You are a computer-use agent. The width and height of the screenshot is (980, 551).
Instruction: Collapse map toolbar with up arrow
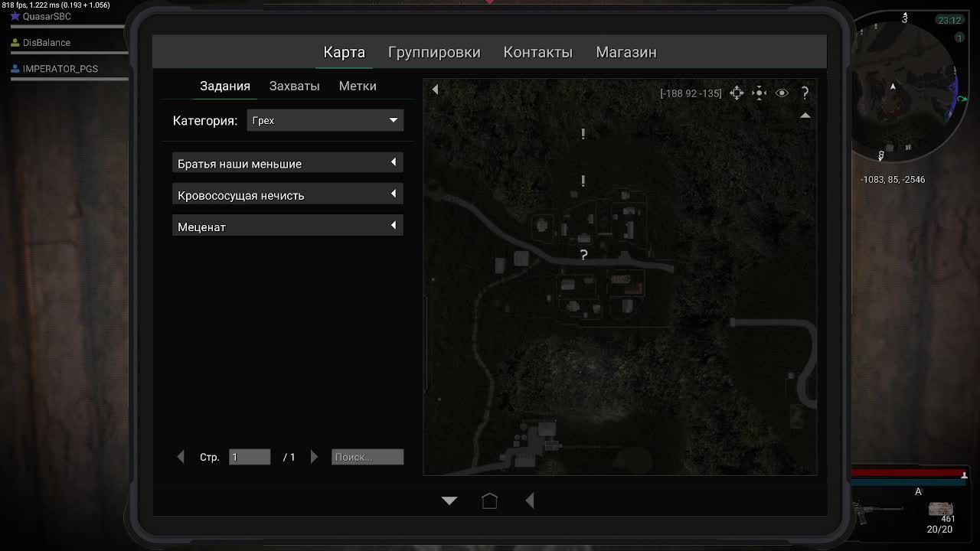click(805, 115)
